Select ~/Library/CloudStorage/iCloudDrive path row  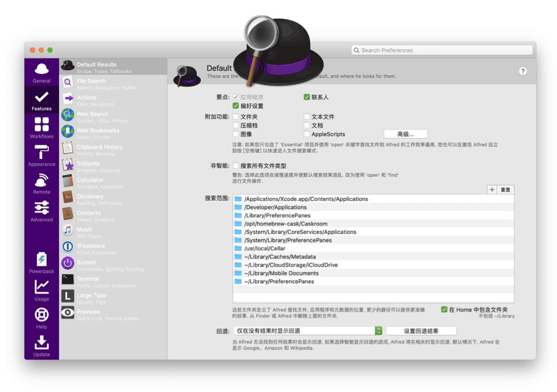pos(373,265)
